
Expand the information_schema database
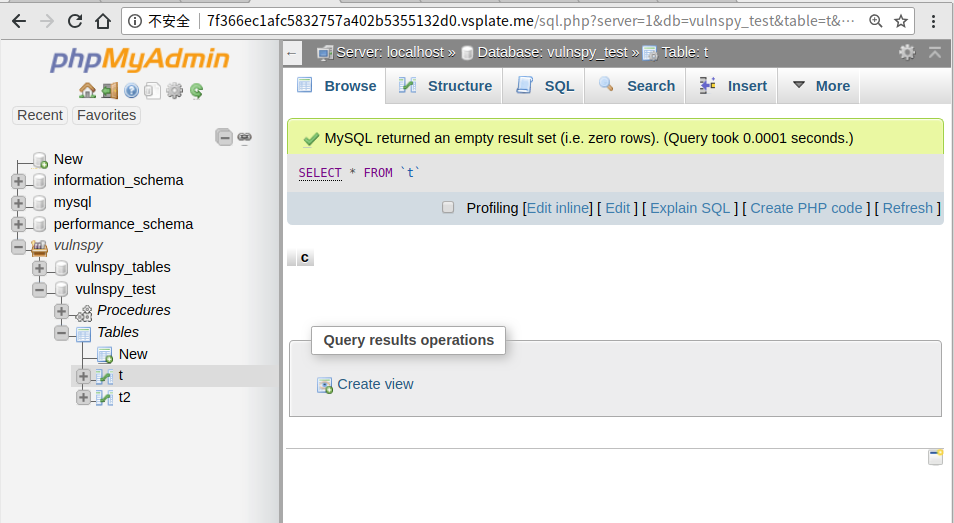(x=18, y=181)
